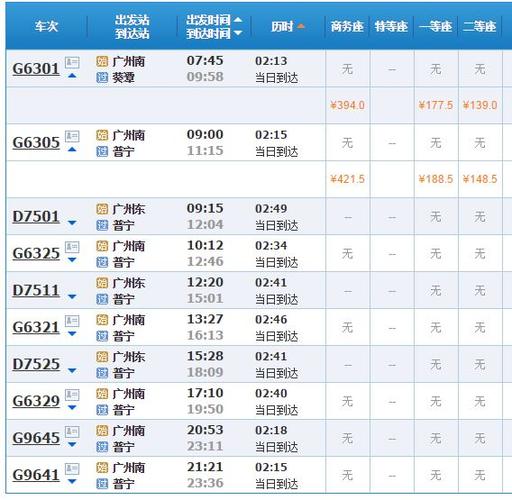Click origin-station icon in D7525 row
512x500 pixels.
[102, 357]
